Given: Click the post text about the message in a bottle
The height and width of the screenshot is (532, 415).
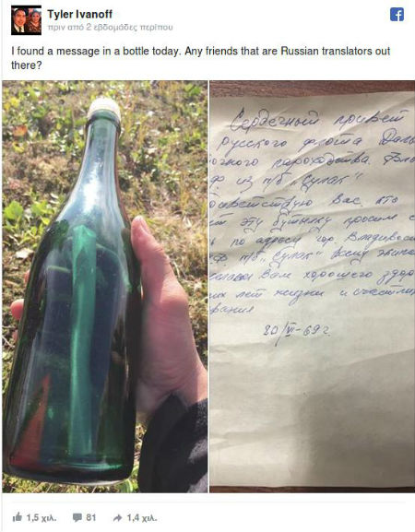Looking at the screenshot, I should 200,58.
